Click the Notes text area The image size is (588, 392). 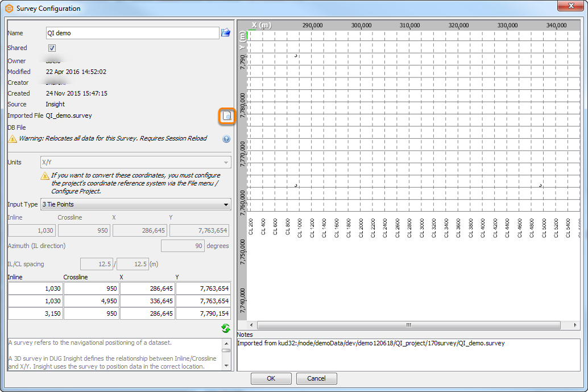[x=409, y=355]
